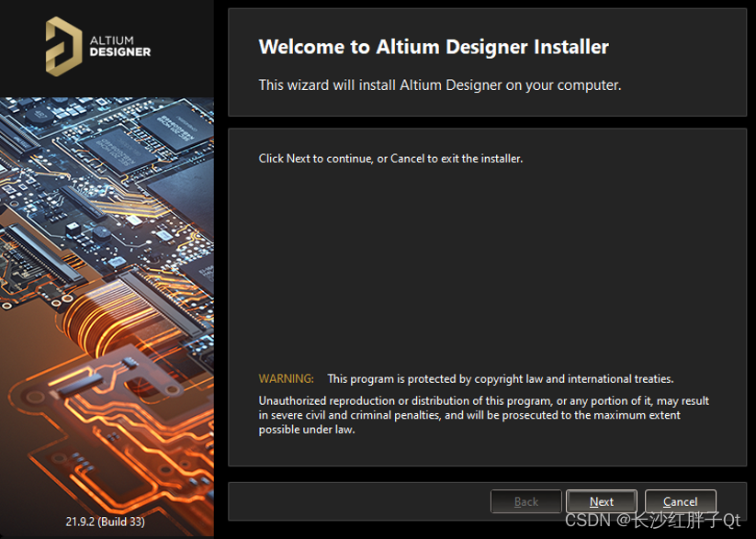Click the CSDN watermark text
The width and height of the screenshot is (756, 539).
[651, 521]
